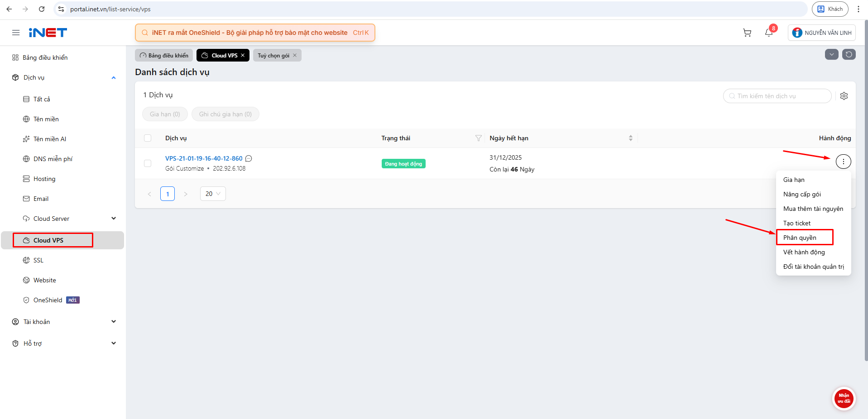Choose Gia hạn from the action menu
Viewport: 868px width, 419px height.
click(x=813, y=180)
